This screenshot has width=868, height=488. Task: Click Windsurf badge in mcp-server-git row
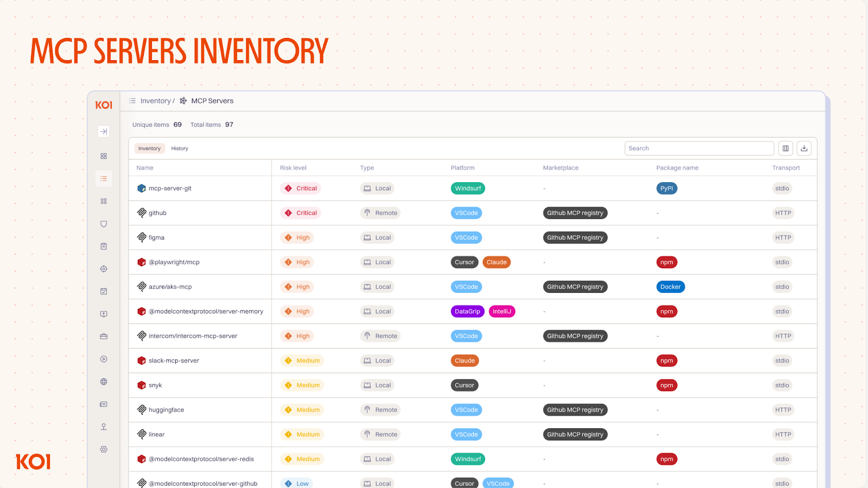coord(468,189)
